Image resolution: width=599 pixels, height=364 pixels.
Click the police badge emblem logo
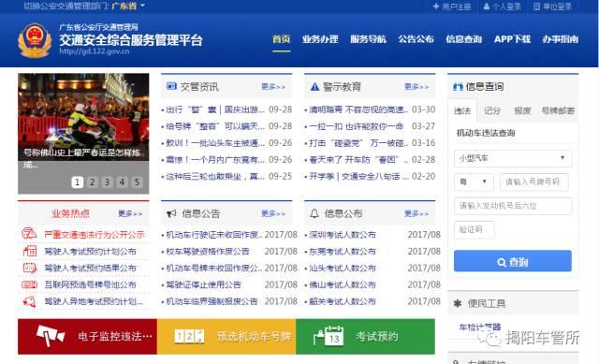tap(35, 40)
